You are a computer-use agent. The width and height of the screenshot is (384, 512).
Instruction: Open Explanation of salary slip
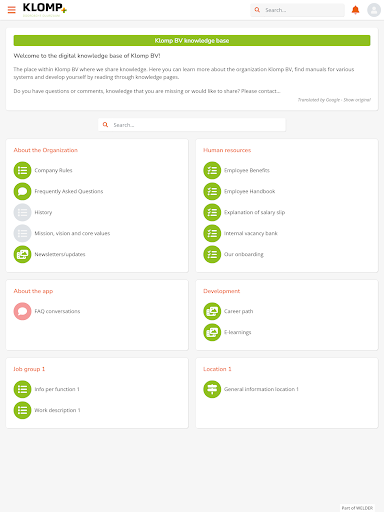(x=254, y=212)
